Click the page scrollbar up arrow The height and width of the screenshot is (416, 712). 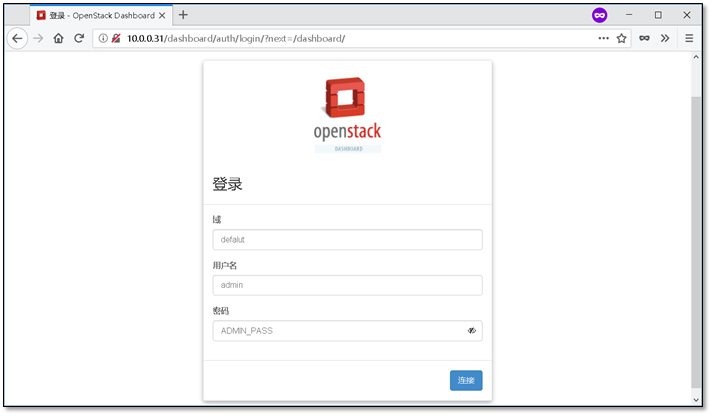coord(696,57)
